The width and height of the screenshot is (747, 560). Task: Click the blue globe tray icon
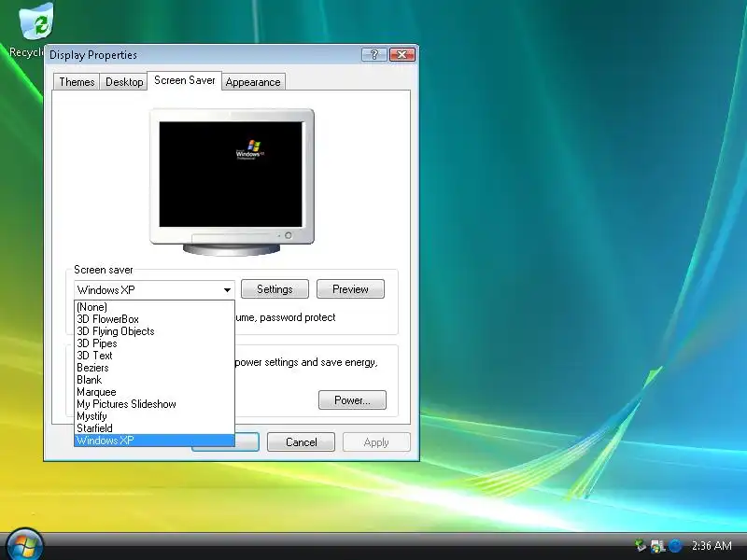[x=675, y=546]
